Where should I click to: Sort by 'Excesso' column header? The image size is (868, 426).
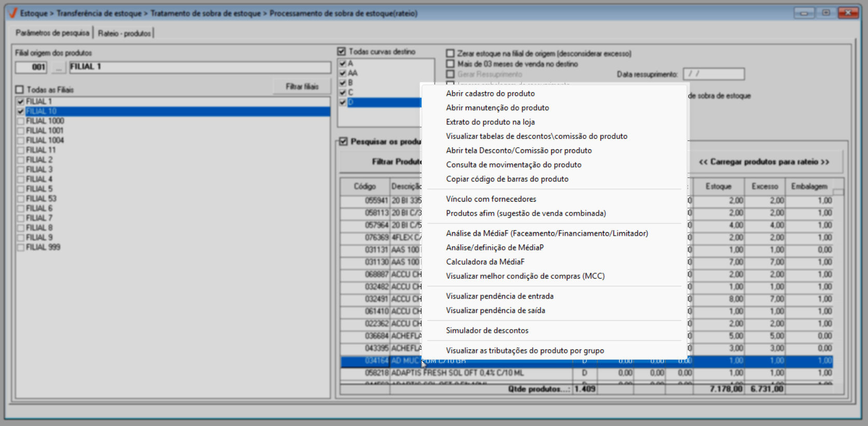(x=765, y=187)
